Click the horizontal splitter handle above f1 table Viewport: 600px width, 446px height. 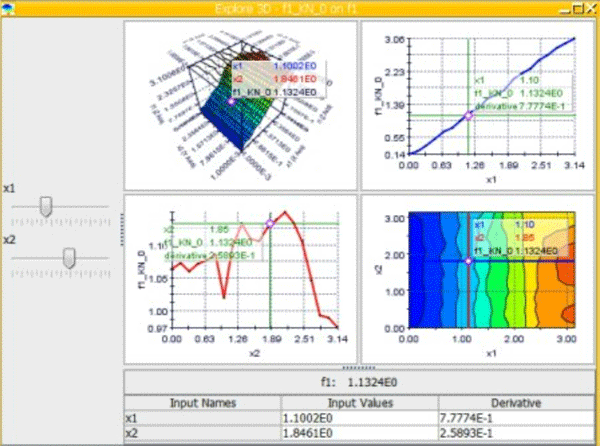coord(359,368)
